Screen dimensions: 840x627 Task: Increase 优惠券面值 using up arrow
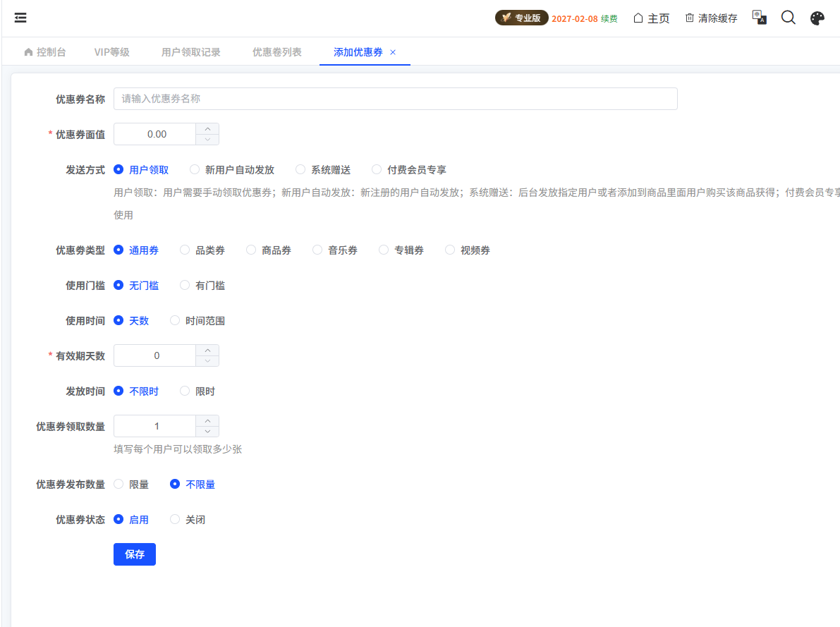point(207,129)
